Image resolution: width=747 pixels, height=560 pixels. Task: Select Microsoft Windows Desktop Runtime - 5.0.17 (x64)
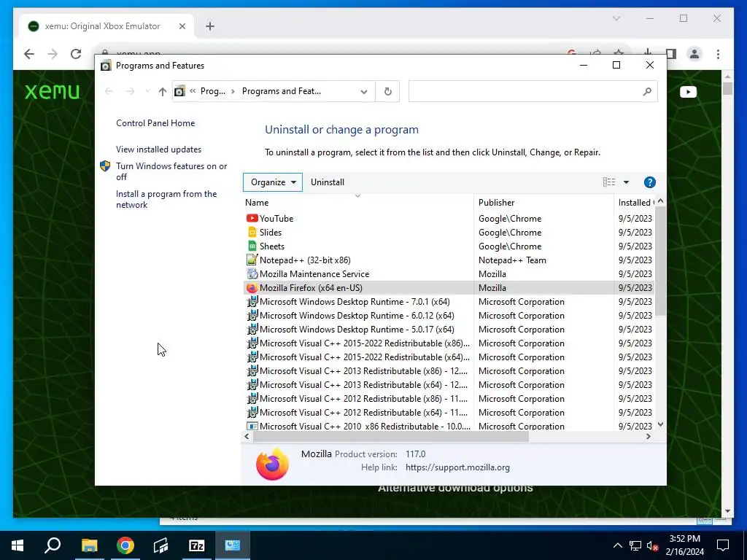point(448,330)
